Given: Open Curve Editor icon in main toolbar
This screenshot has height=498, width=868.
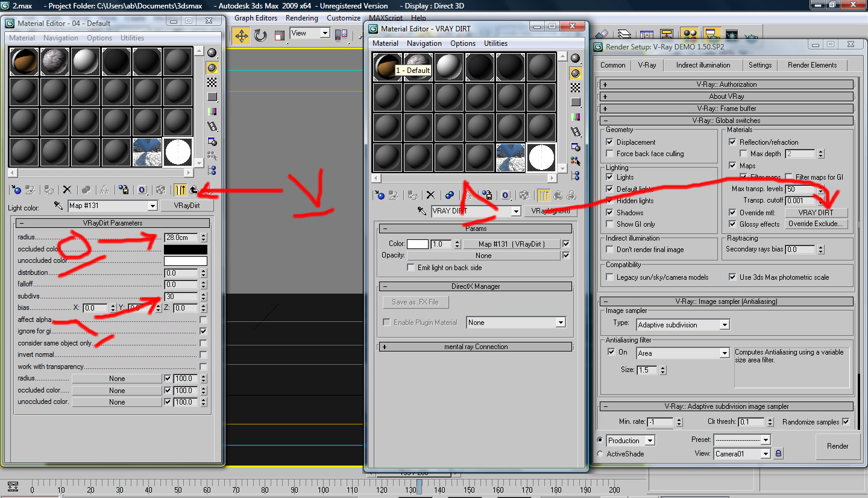Looking at the screenshot, I should [x=647, y=36].
